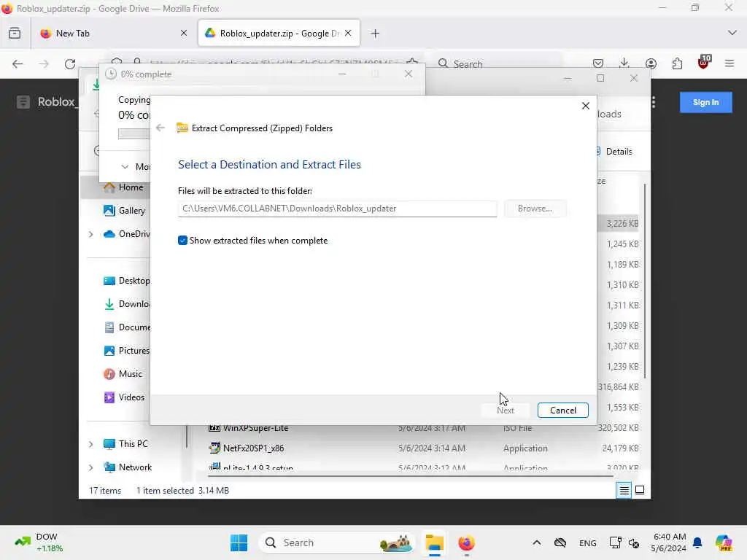Select This PC in sidebar

(x=125, y=444)
